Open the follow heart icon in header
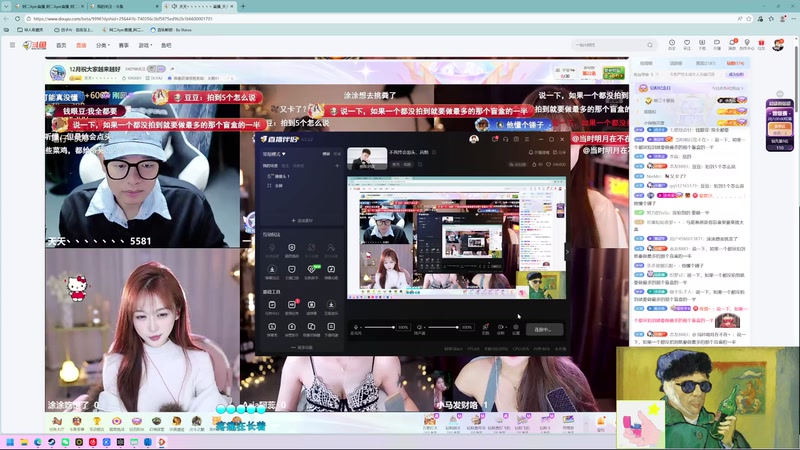800x450 pixels. (x=687, y=44)
